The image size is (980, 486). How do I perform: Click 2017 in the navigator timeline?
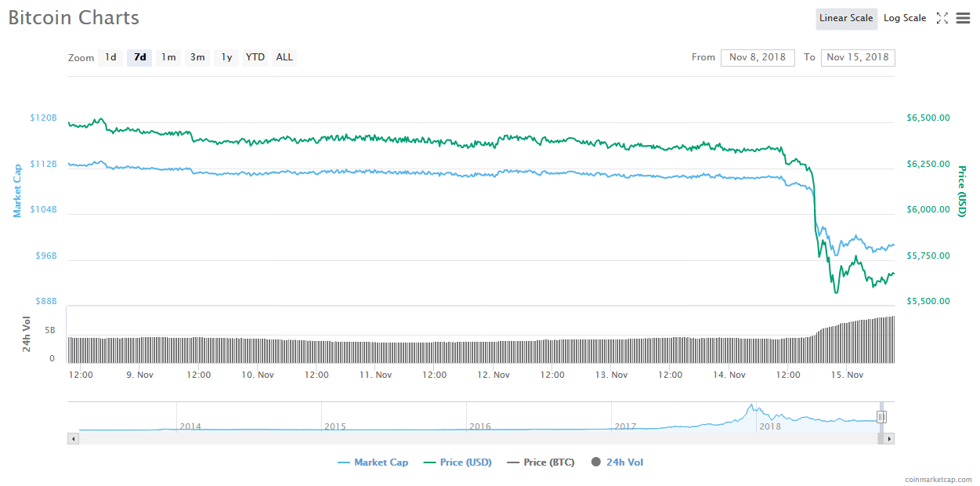click(x=625, y=426)
